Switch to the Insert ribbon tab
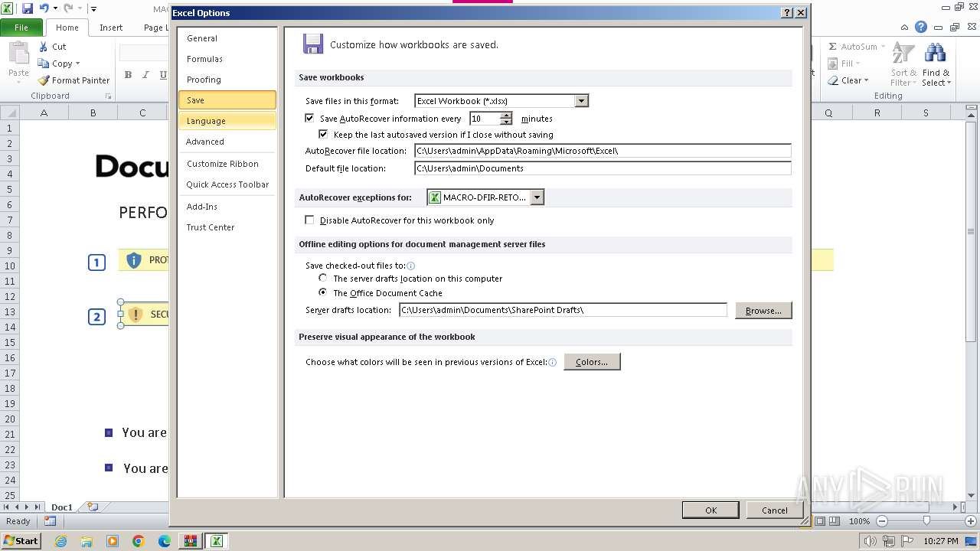The width and height of the screenshot is (980, 551). (x=111, y=28)
